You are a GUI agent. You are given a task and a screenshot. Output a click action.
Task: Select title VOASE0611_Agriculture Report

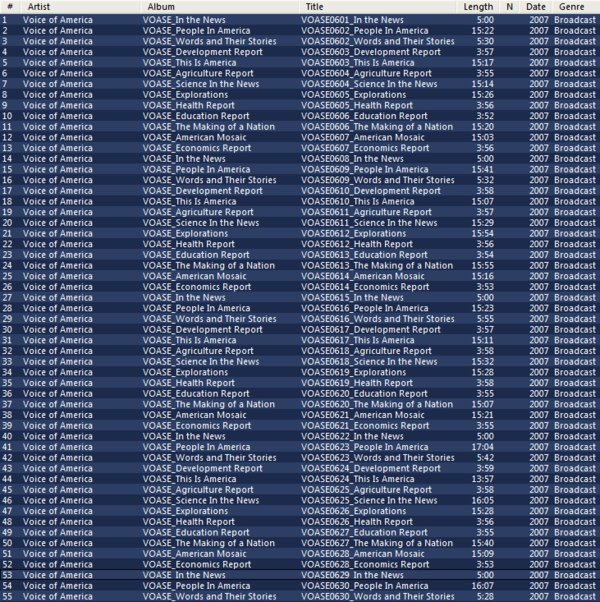click(x=366, y=212)
